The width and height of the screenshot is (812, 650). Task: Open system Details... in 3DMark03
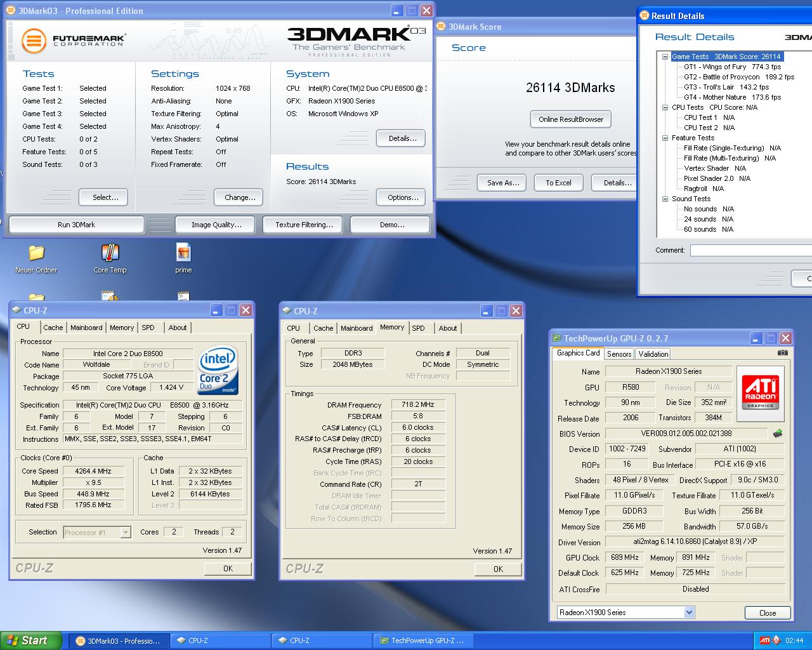401,138
